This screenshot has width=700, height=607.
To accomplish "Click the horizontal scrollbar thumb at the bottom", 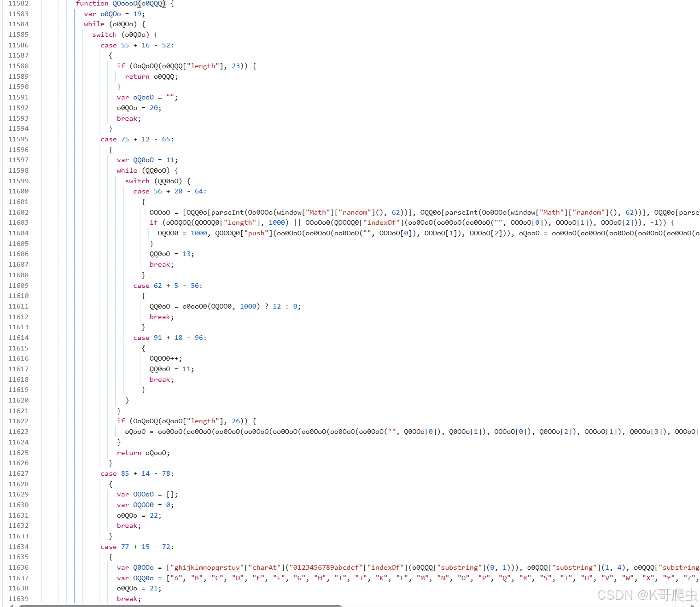I will [x=181, y=606].
